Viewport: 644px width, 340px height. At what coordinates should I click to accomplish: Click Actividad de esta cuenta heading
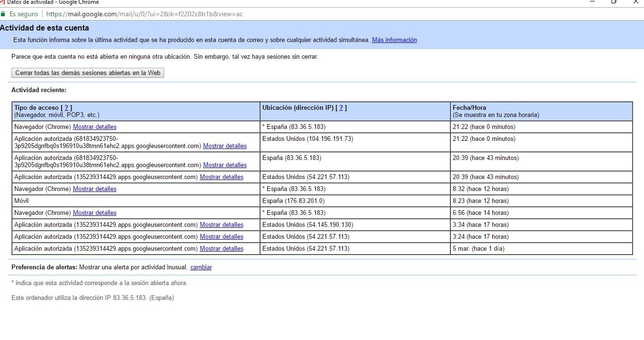tap(44, 28)
